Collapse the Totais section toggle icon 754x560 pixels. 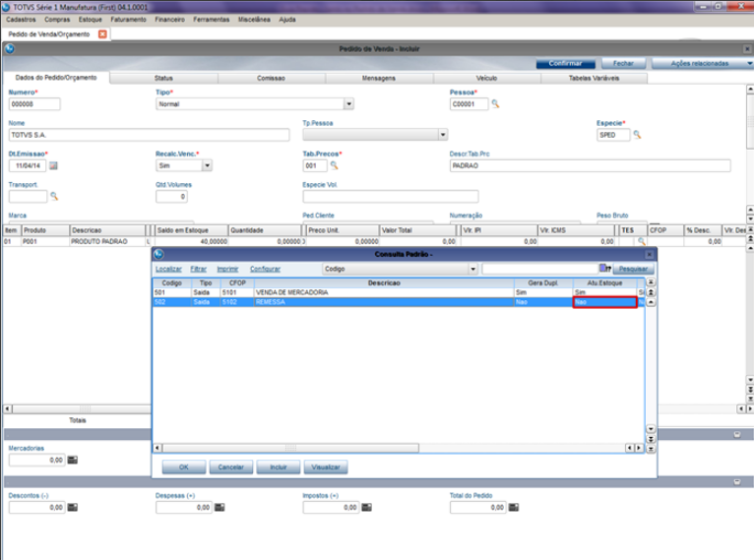pyautogui.click(x=737, y=434)
